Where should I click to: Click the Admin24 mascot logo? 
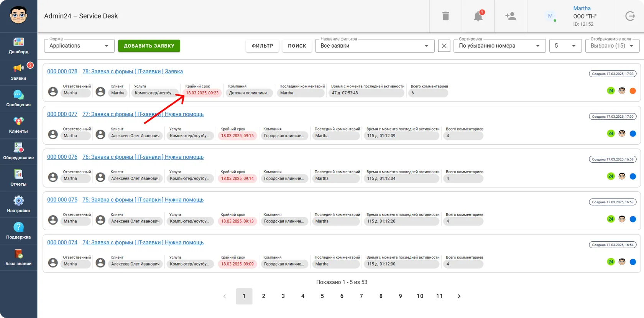[18, 15]
